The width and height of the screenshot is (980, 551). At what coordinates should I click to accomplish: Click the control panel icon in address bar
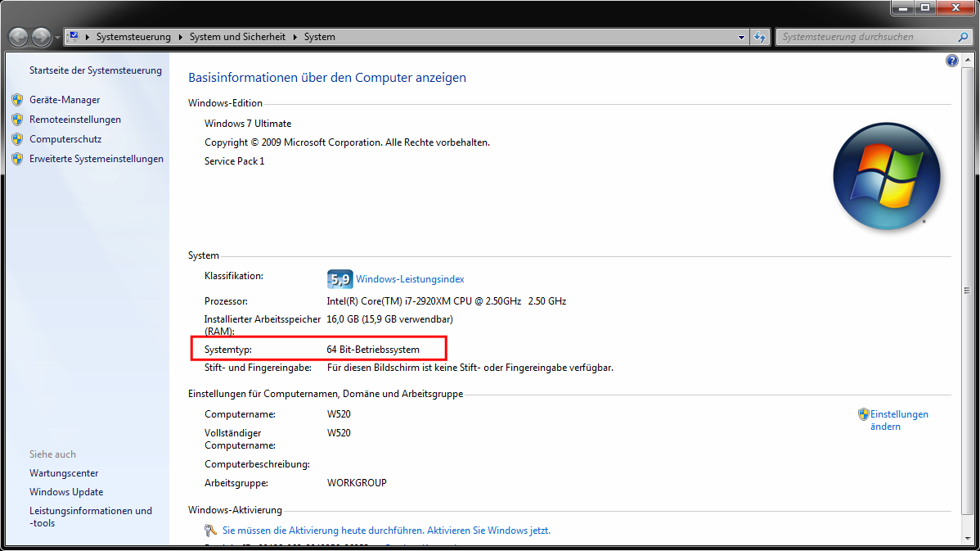[74, 36]
